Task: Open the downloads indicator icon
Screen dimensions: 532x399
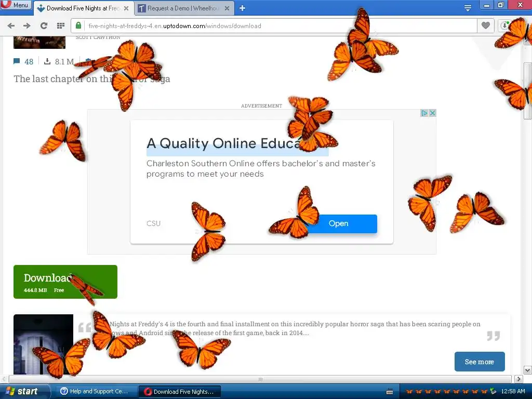Action: click(504, 25)
